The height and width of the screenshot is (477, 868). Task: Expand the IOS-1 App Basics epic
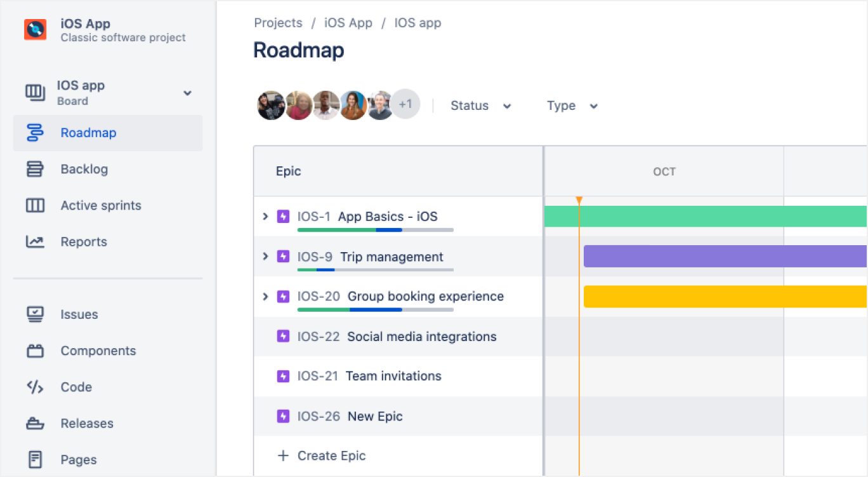click(x=265, y=216)
